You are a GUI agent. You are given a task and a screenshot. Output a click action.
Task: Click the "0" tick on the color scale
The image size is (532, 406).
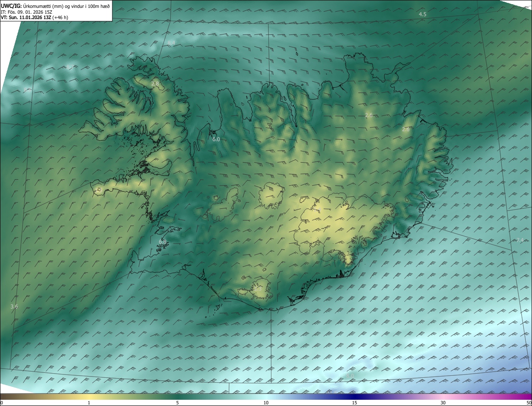coord(2,403)
